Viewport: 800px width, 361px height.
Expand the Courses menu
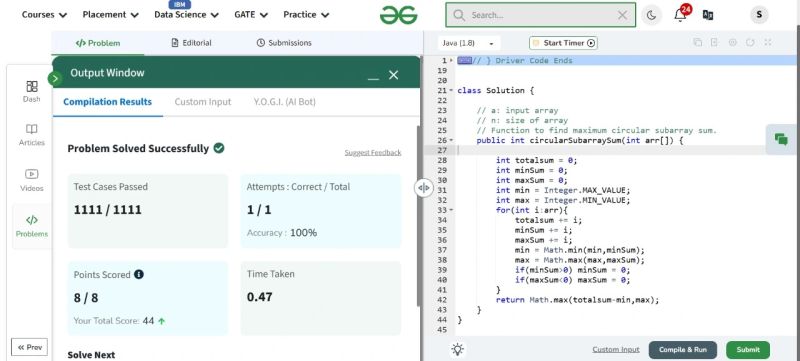point(44,15)
